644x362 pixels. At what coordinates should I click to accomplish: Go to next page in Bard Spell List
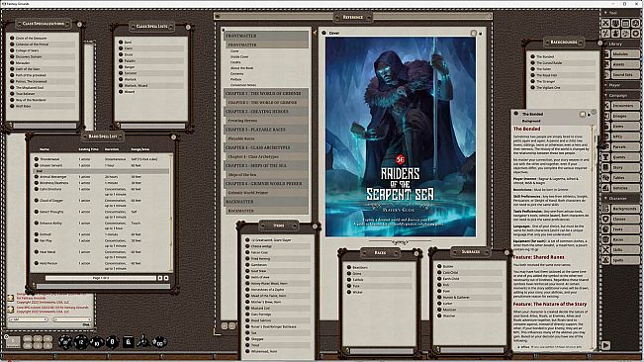(160, 278)
